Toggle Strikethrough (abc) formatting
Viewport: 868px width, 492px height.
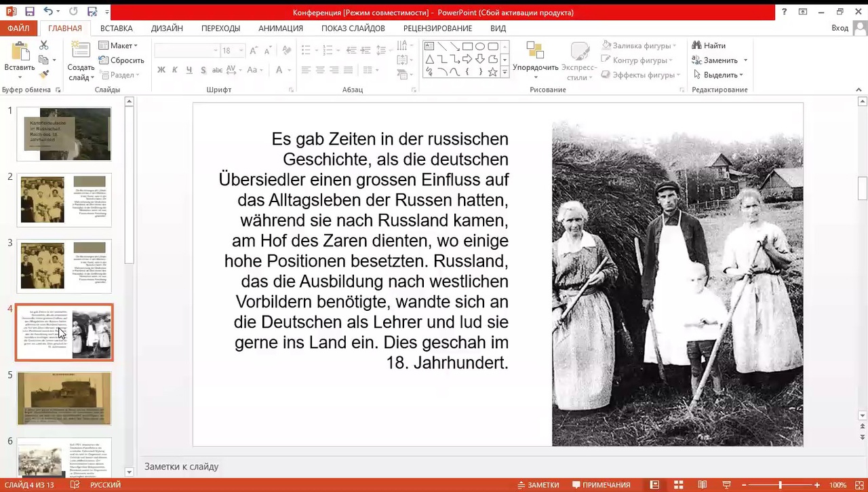click(217, 70)
